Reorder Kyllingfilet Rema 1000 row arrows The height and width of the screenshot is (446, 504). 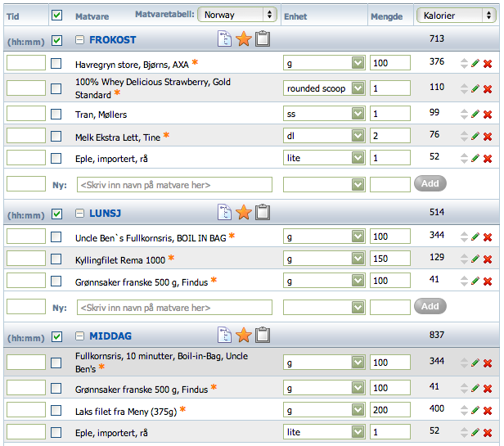click(x=464, y=259)
